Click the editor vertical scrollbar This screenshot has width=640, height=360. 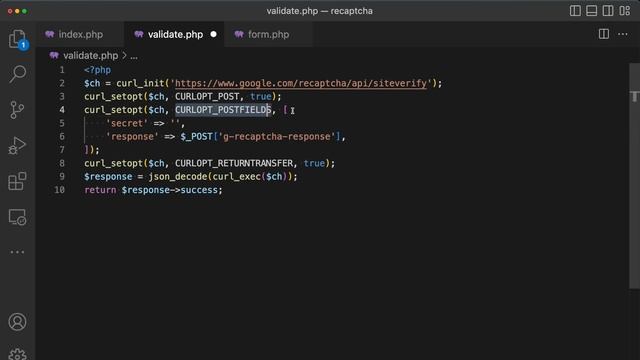[x=634, y=176]
